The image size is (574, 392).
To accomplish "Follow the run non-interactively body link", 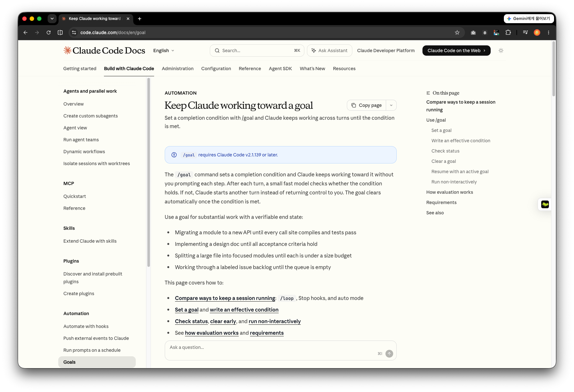I will pyautogui.click(x=274, y=321).
